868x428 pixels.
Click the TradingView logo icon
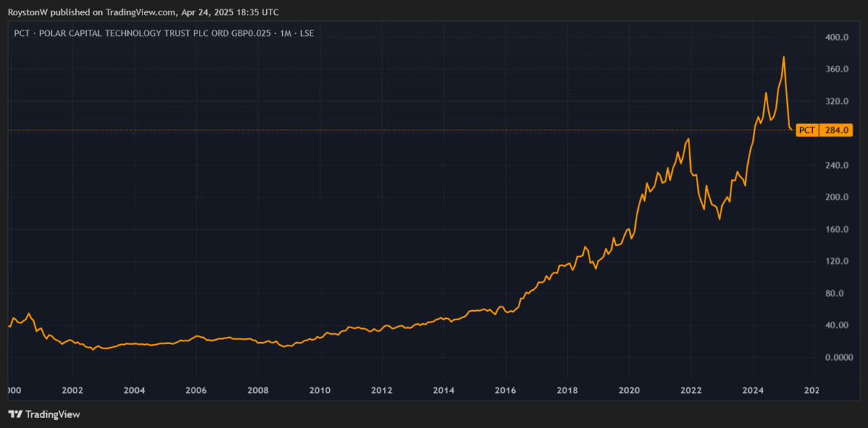coord(15,414)
